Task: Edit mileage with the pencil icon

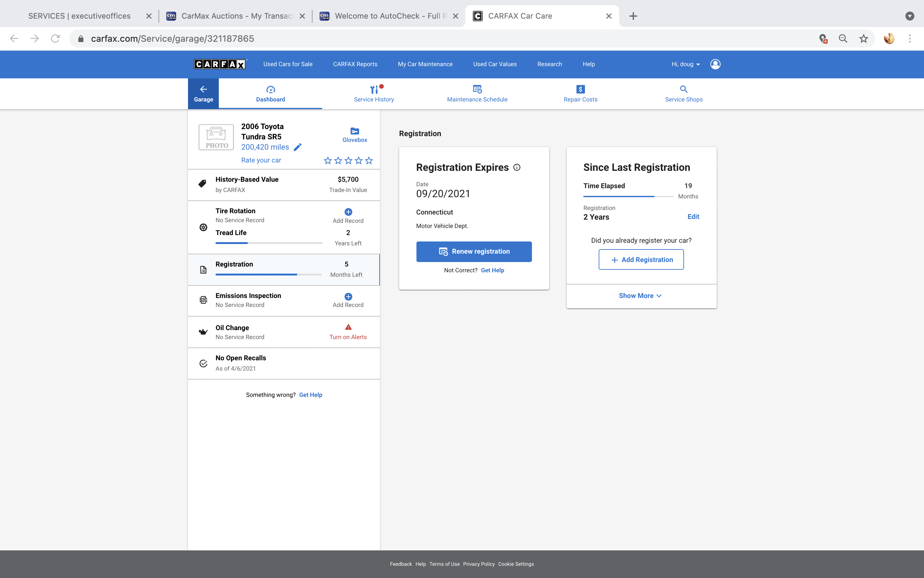Action: pos(298,147)
